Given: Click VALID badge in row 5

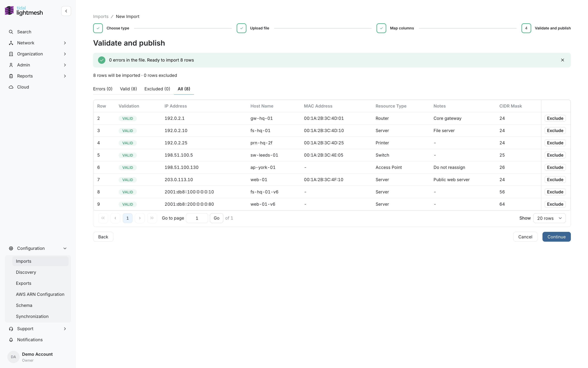Looking at the screenshot, I should tap(128, 155).
